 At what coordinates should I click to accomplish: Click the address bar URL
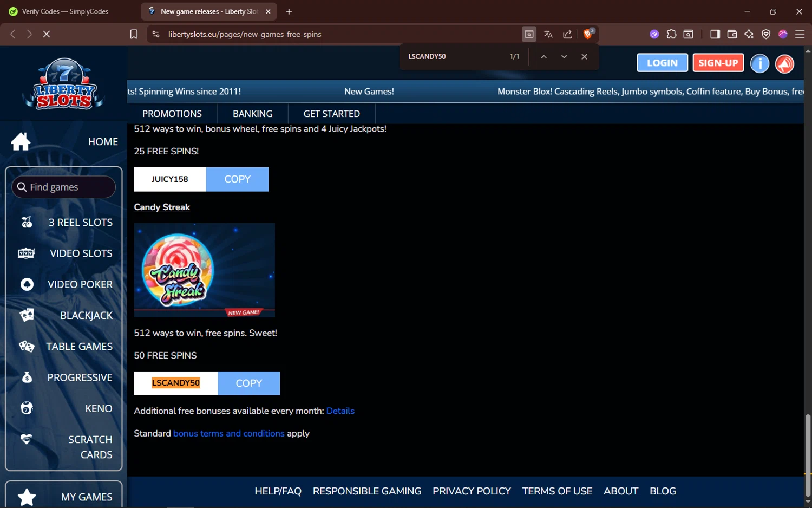click(245, 34)
